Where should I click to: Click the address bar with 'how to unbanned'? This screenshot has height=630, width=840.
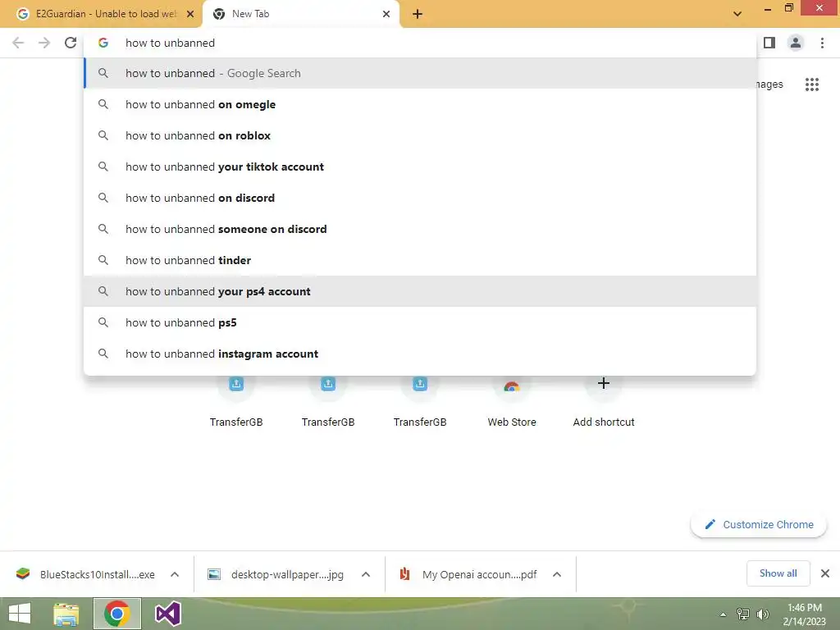[x=420, y=43]
